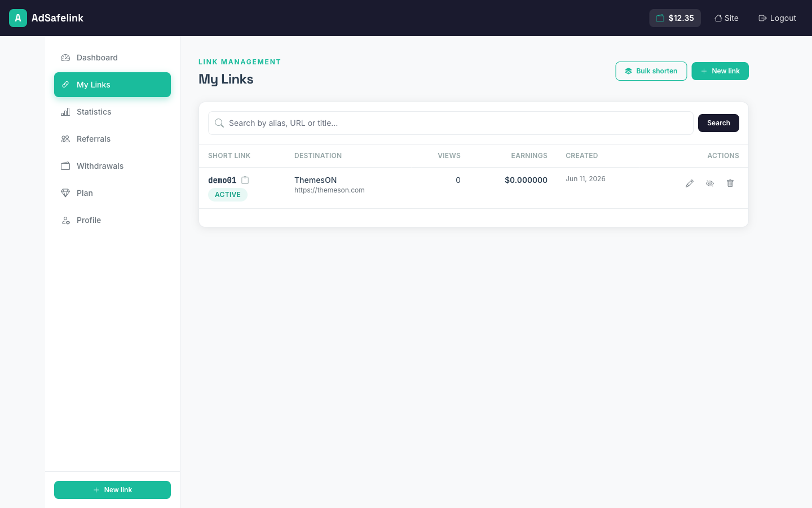This screenshot has height=508, width=812.
Task: Log out using the Logout link
Action: tap(777, 18)
